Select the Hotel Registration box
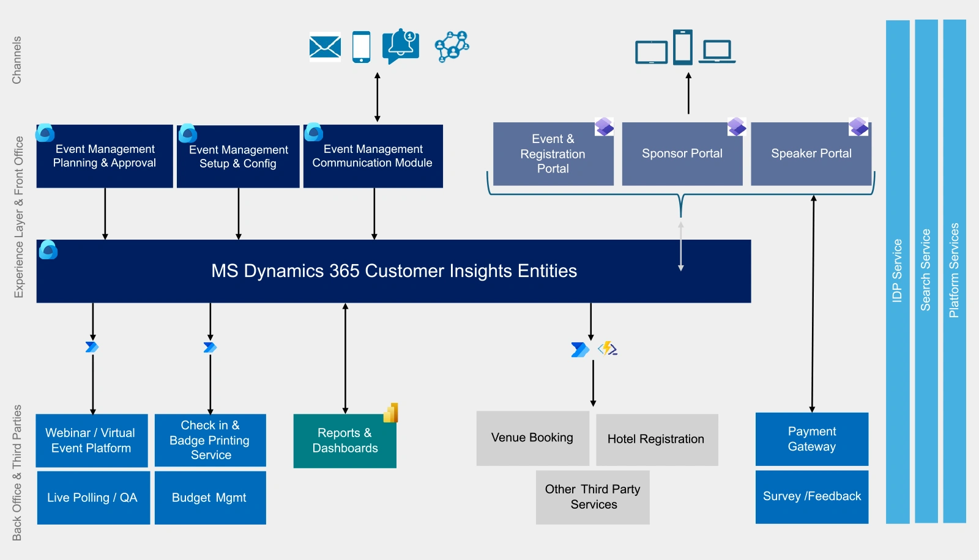Viewport: 979px width, 560px height. pyautogui.click(x=657, y=440)
